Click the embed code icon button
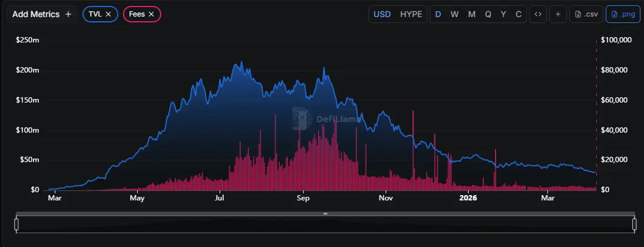Screen dimensions: 644x247 537,14
